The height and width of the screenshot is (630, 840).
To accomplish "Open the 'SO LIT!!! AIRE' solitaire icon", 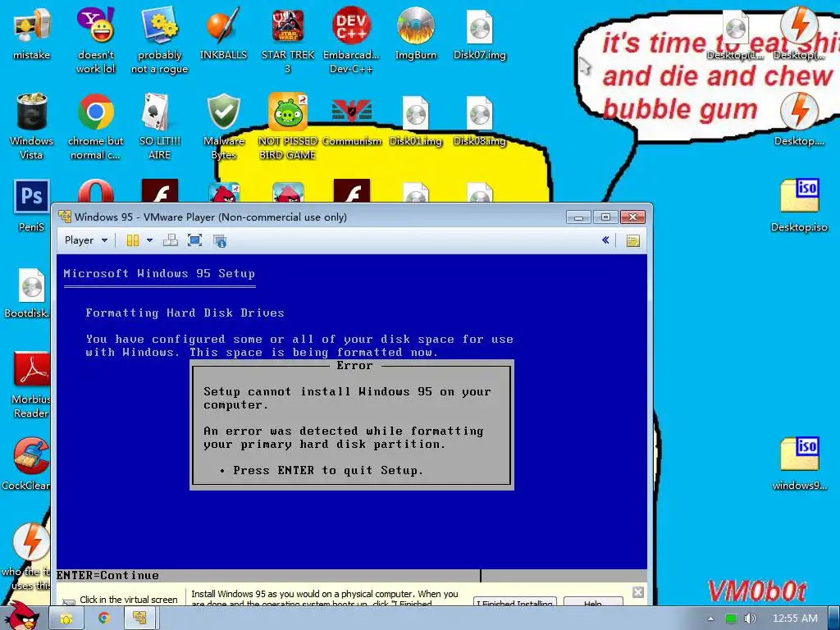I will [160, 126].
